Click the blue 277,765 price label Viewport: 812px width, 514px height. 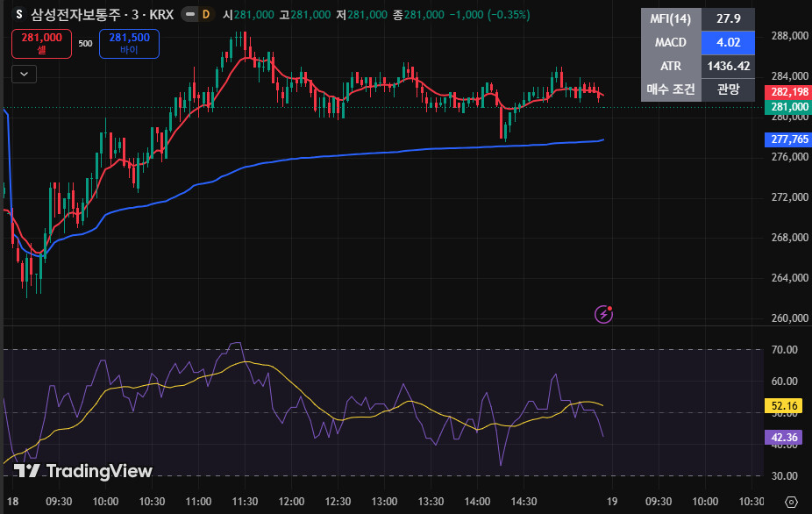click(788, 139)
